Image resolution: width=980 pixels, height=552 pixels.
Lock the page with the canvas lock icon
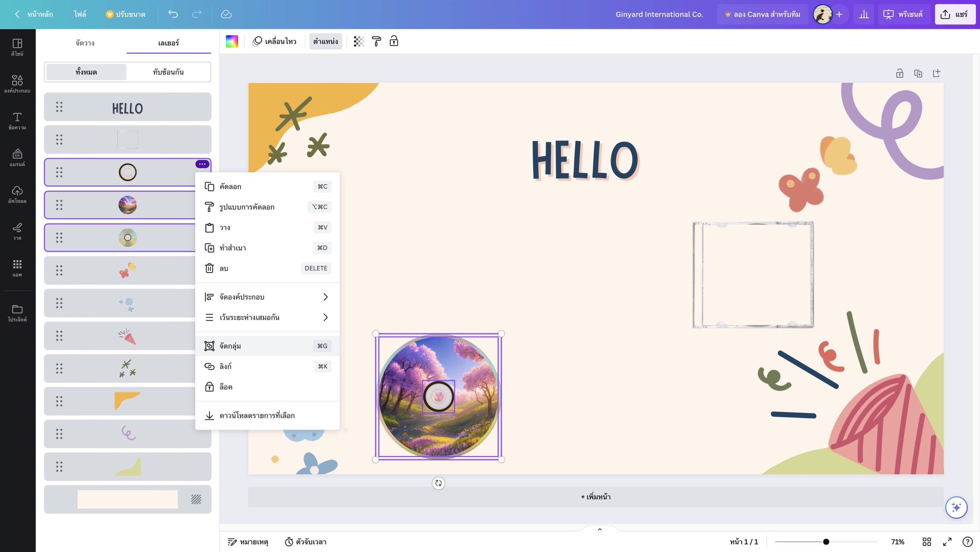(900, 73)
